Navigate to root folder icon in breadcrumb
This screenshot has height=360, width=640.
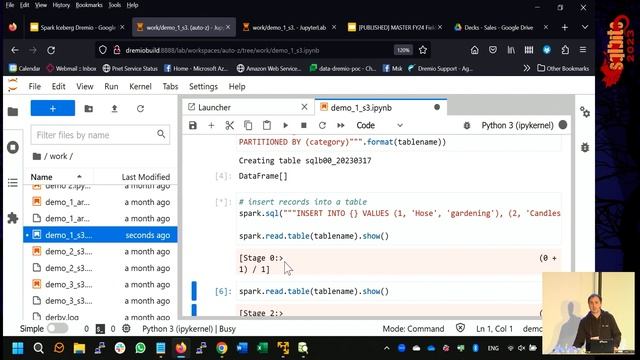[x=37, y=156]
